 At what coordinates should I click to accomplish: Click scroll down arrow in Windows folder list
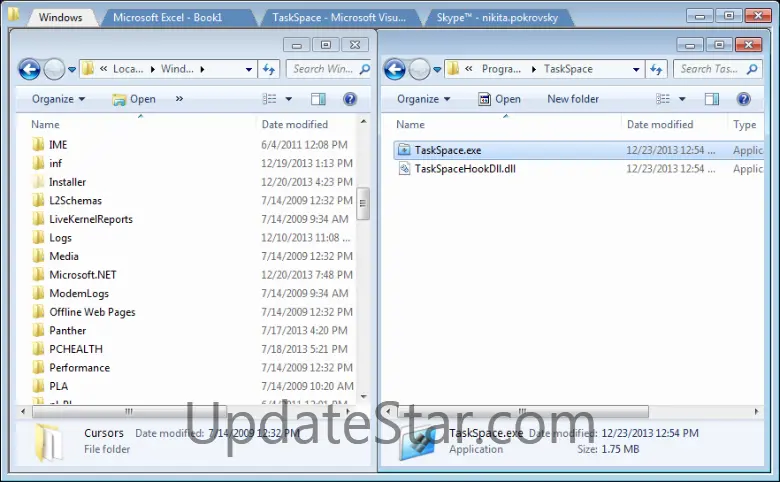tap(363, 396)
